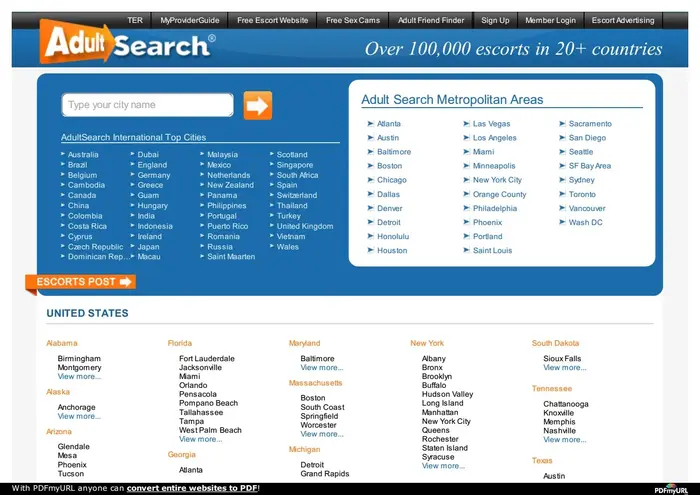Open the Texas state heading
700x495 pixels.
pyautogui.click(x=542, y=460)
